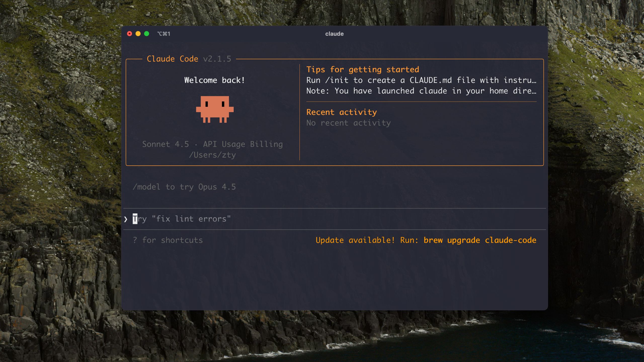Click the prompt chevron before the input

[x=126, y=219]
